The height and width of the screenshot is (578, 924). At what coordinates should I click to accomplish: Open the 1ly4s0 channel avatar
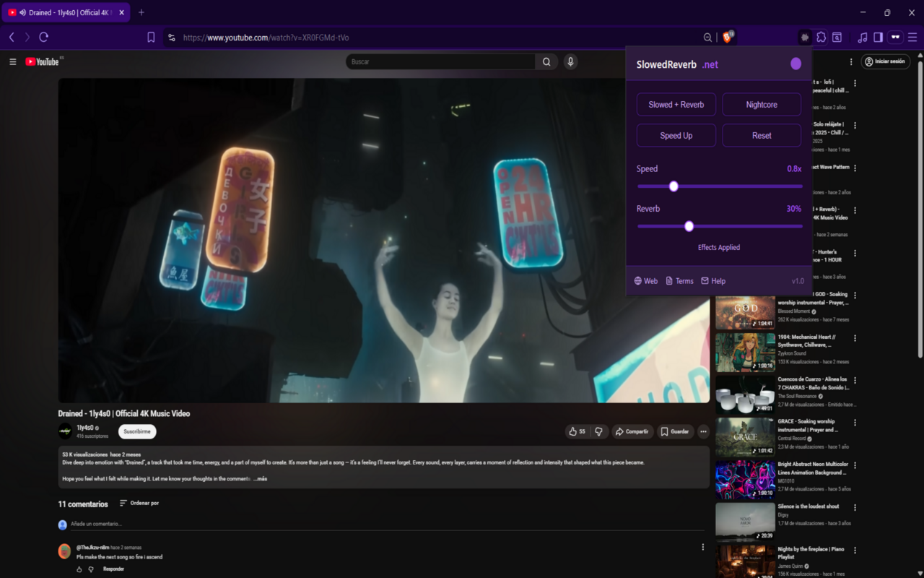click(65, 431)
